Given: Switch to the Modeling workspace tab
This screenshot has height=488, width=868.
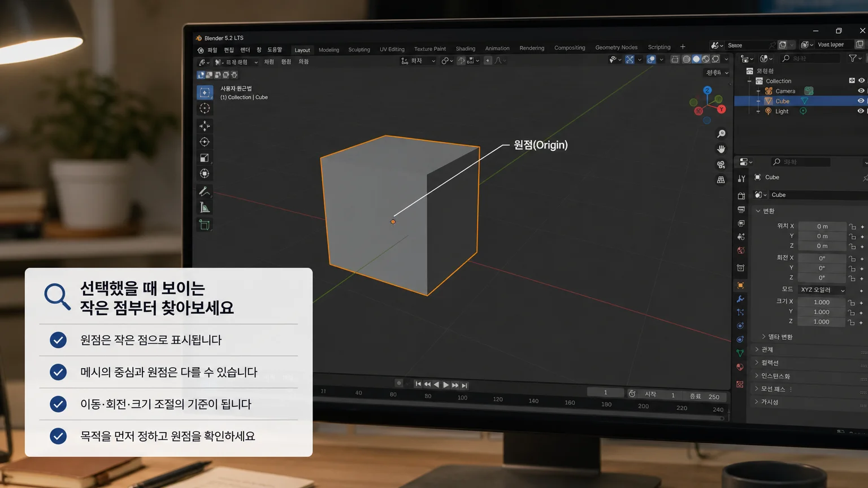Looking at the screenshot, I should pos(329,50).
